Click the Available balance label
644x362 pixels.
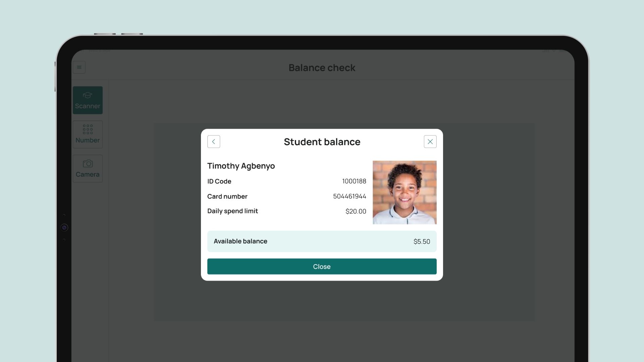click(240, 241)
